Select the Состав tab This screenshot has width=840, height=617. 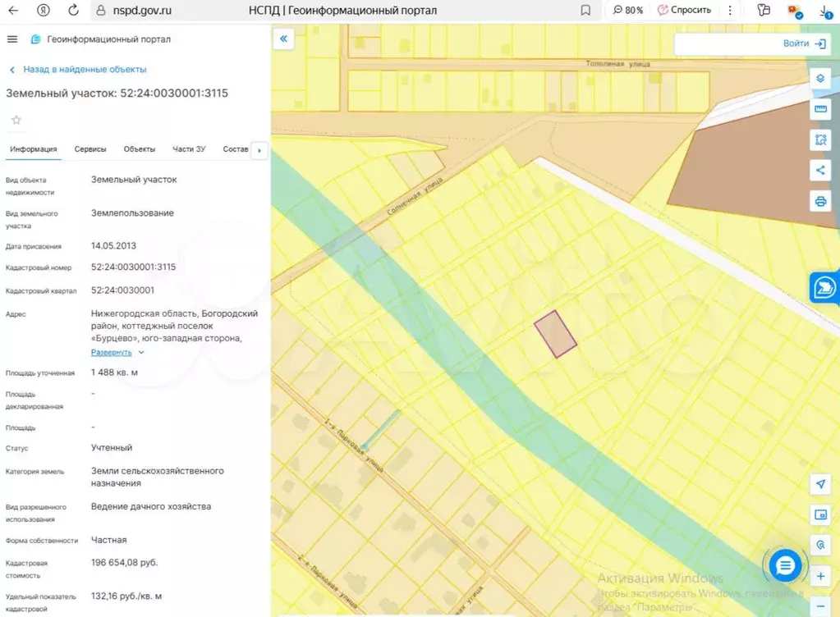coord(235,149)
